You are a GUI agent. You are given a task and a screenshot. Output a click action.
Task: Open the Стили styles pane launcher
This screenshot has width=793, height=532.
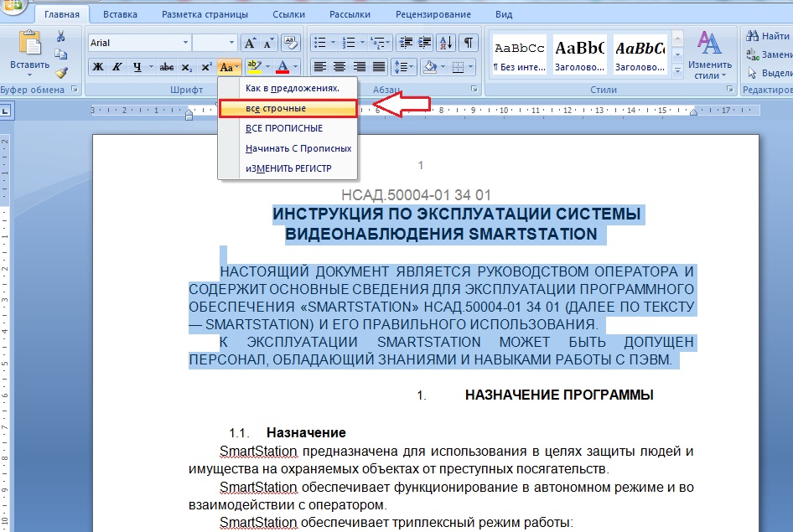(730, 90)
